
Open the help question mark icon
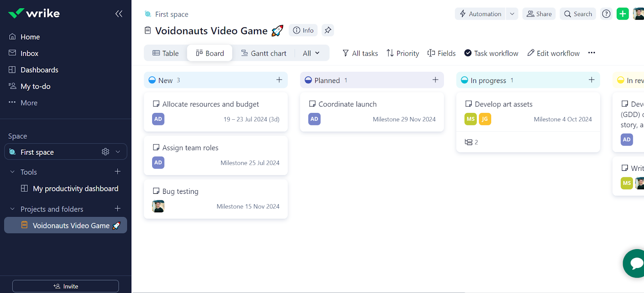[606, 14]
